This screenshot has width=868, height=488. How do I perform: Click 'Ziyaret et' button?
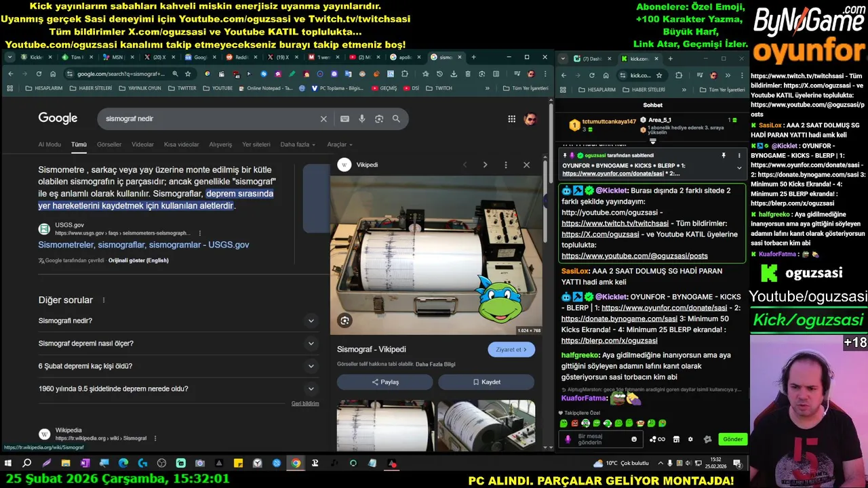point(511,350)
